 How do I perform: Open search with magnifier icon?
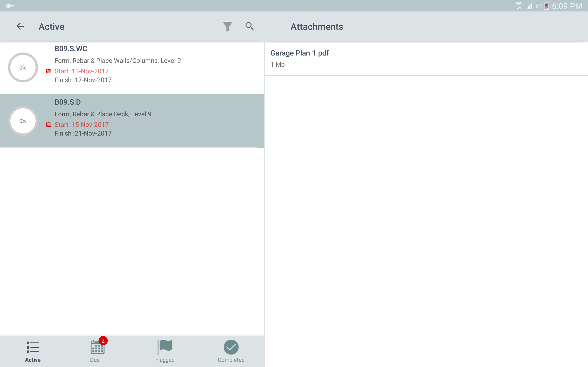click(x=249, y=26)
